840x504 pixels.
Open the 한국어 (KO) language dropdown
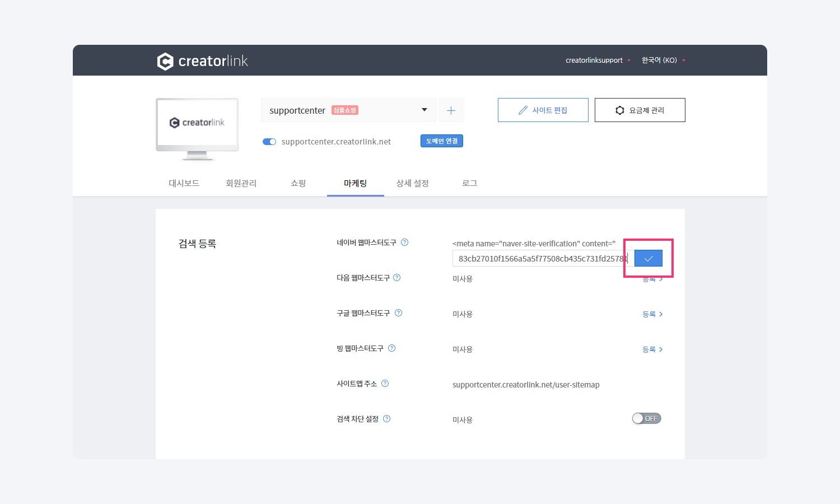point(663,60)
